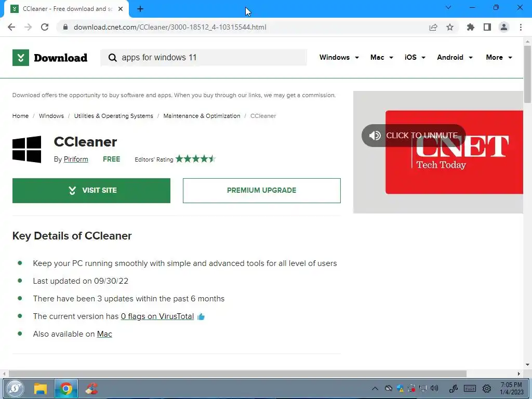
Task: Reload the page with the refresh icon
Action: click(x=45, y=27)
